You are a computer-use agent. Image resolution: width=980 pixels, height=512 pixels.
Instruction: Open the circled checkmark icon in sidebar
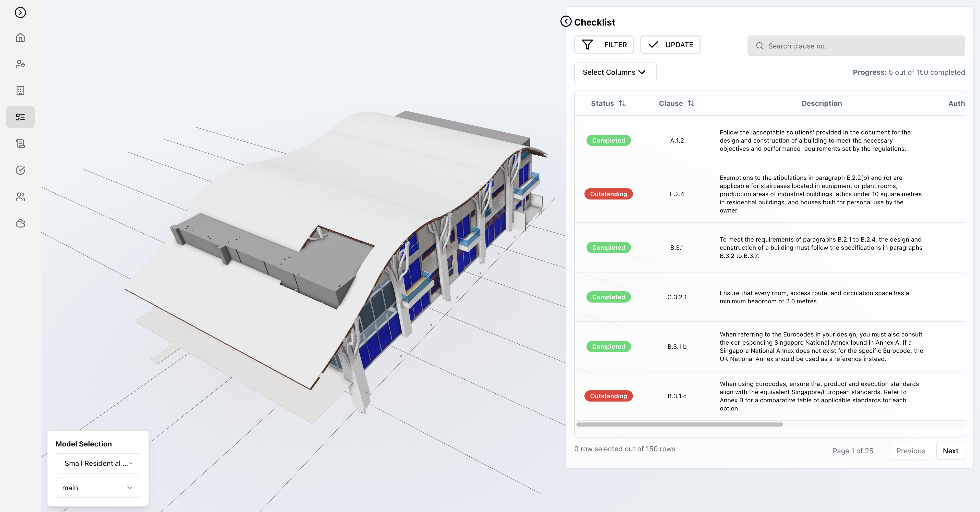[x=20, y=170]
